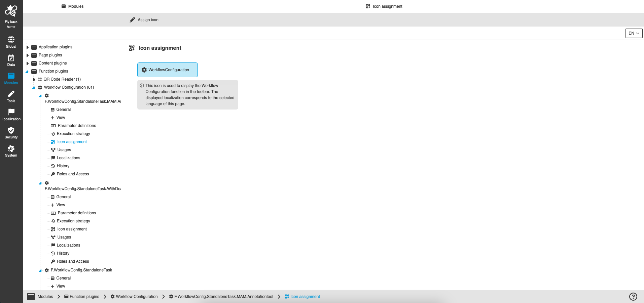The width and height of the screenshot is (644, 303).
Task: Open the Tools pencil icon
Action: tap(11, 94)
